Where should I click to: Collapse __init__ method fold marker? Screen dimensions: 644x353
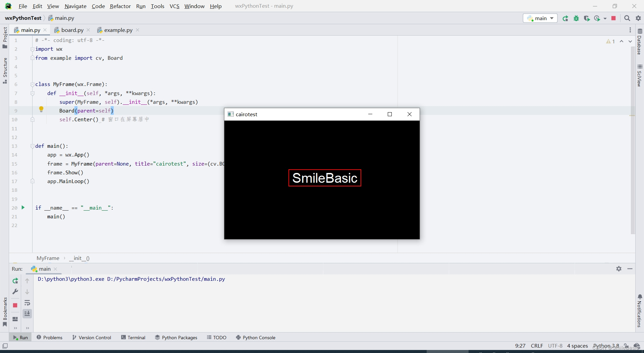coord(33,93)
